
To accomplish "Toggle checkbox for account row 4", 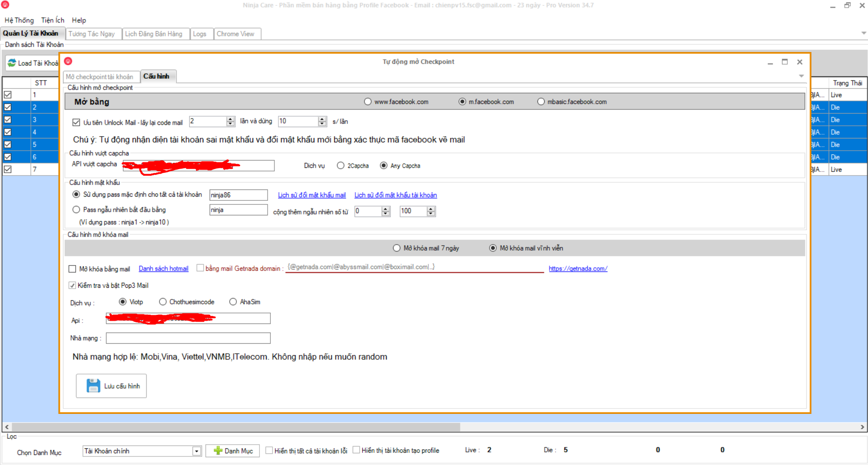I will tap(8, 132).
